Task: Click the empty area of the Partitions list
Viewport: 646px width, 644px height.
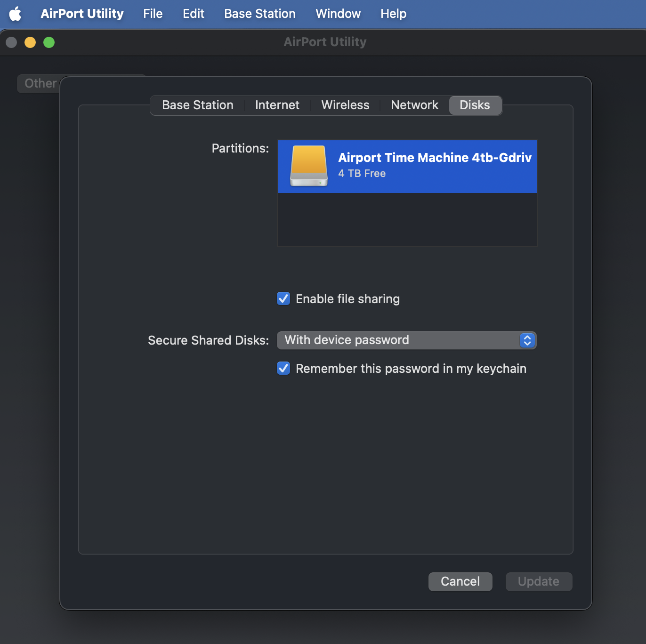Action: [x=407, y=219]
